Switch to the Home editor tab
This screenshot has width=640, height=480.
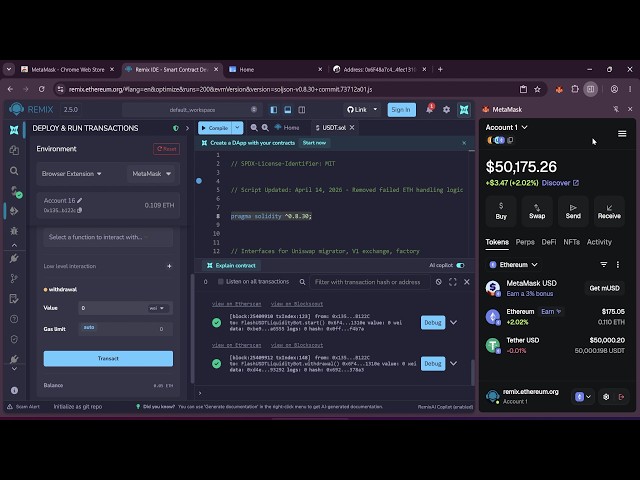287,128
